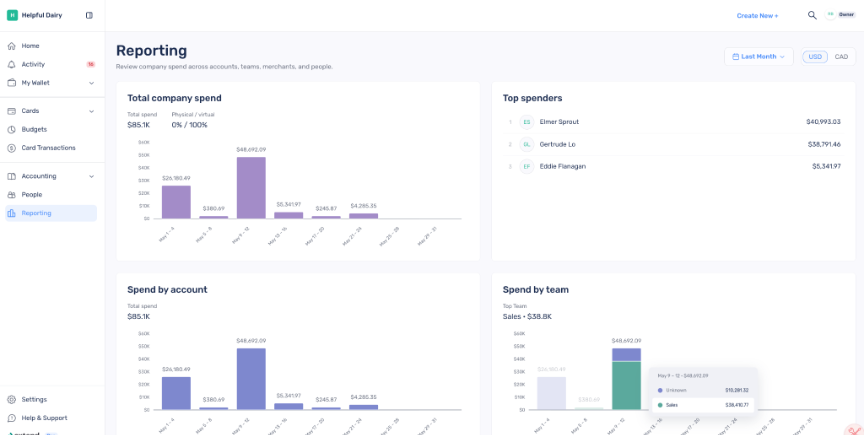Expand My Wallet chevron
864x435 pixels.
click(91, 83)
